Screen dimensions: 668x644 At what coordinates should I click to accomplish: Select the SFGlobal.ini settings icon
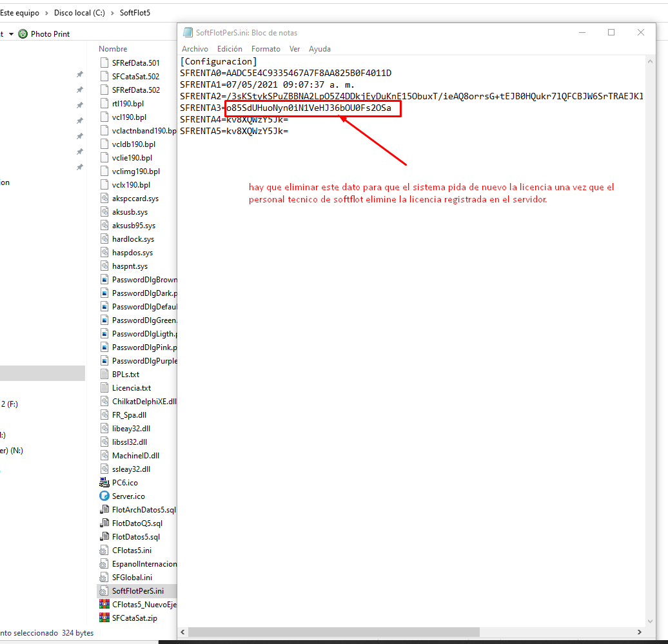point(104,578)
